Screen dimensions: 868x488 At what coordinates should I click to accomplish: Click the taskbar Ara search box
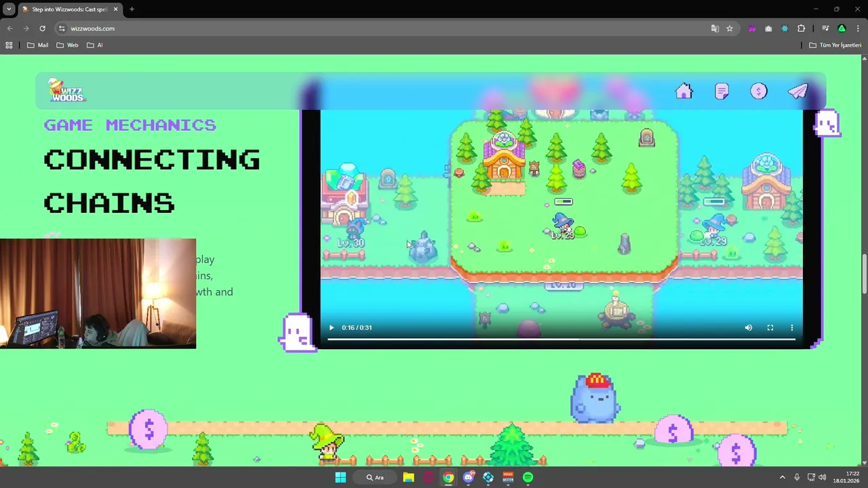pyautogui.click(x=375, y=477)
